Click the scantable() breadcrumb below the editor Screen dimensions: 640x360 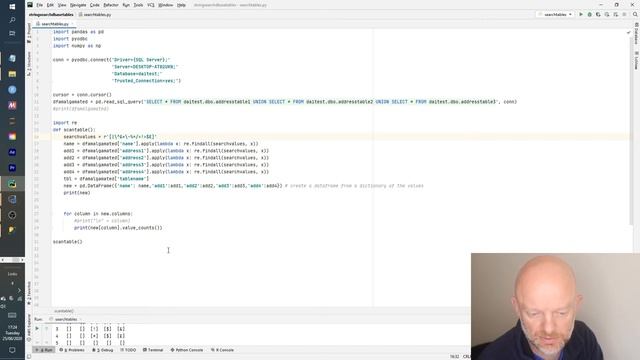[x=64, y=311]
